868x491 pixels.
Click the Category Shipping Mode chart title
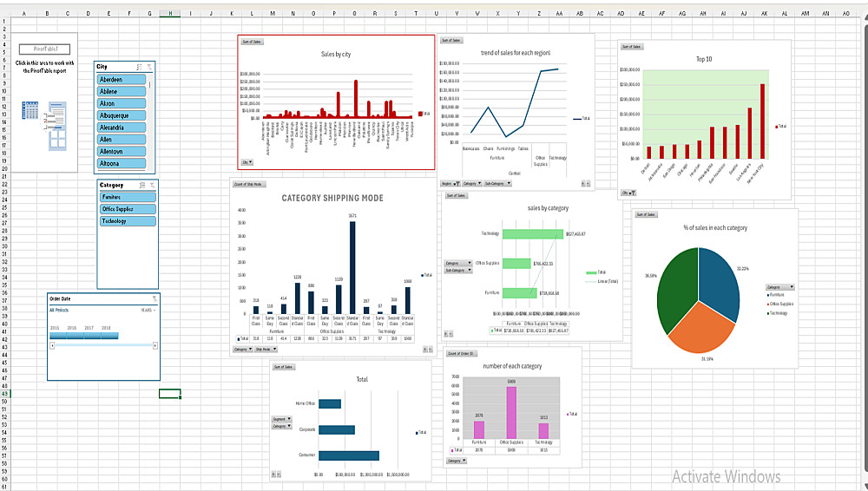click(x=332, y=198)
